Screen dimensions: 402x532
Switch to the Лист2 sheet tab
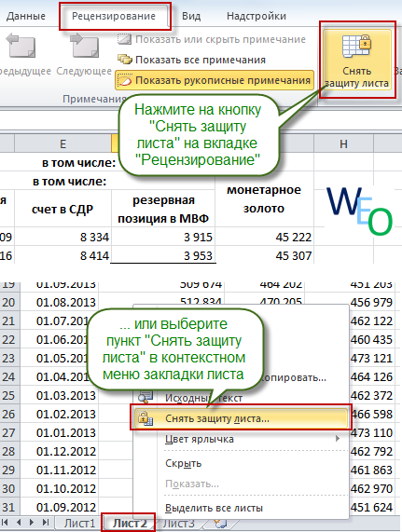coord(130,524)
